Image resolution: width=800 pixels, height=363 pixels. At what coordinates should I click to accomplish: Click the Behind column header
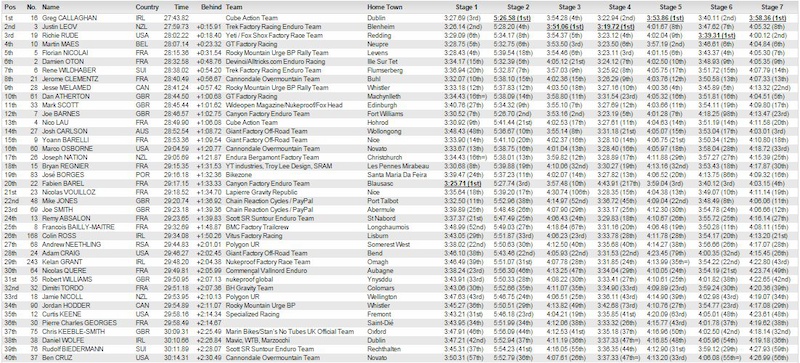pyautogui.click(x=211, y=7)
